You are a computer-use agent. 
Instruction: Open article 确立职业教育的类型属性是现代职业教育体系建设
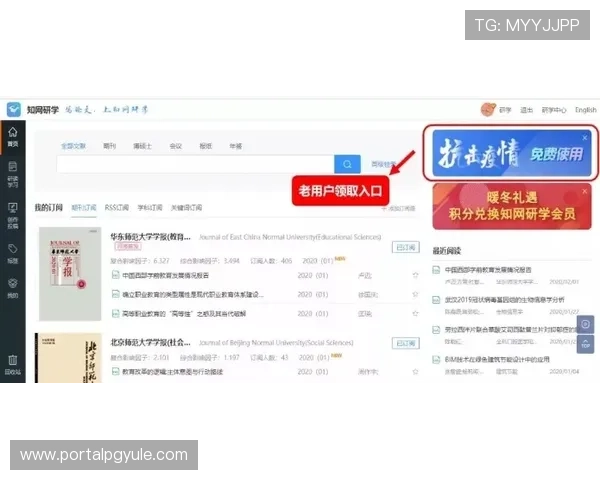193,294
